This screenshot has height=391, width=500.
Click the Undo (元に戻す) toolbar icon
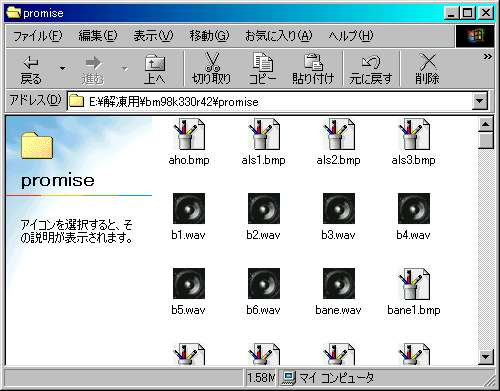[371, 62]
